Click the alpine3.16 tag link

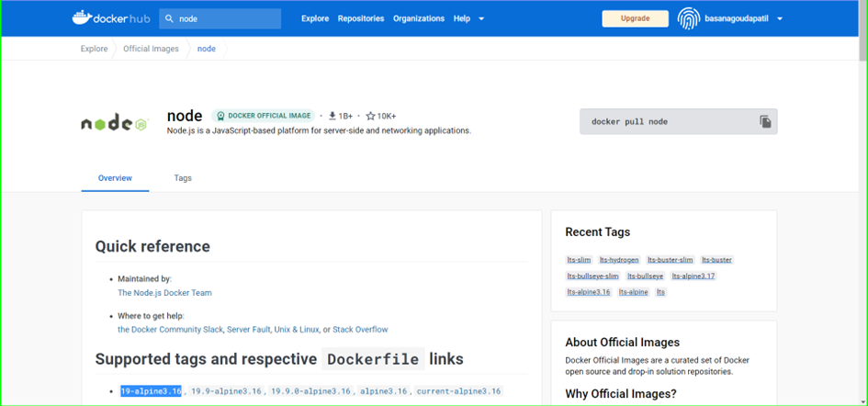(x=384, y=391)
